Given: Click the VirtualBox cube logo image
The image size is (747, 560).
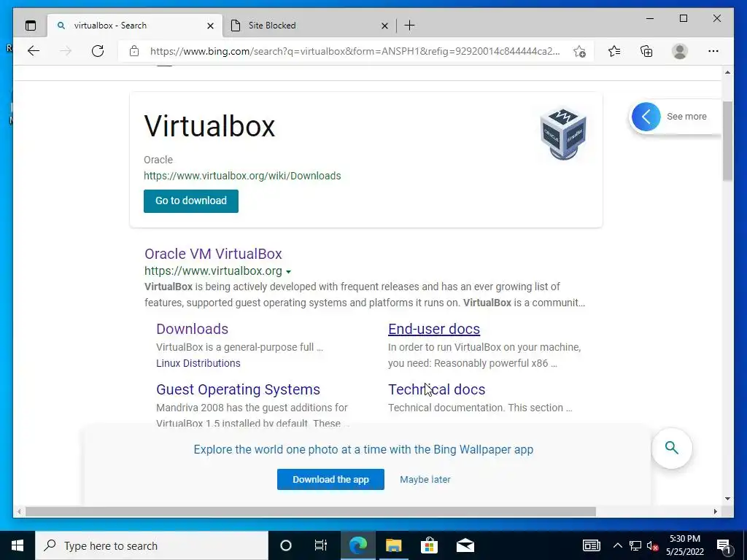Looking at the screenshot, I should tap(563, 133).
